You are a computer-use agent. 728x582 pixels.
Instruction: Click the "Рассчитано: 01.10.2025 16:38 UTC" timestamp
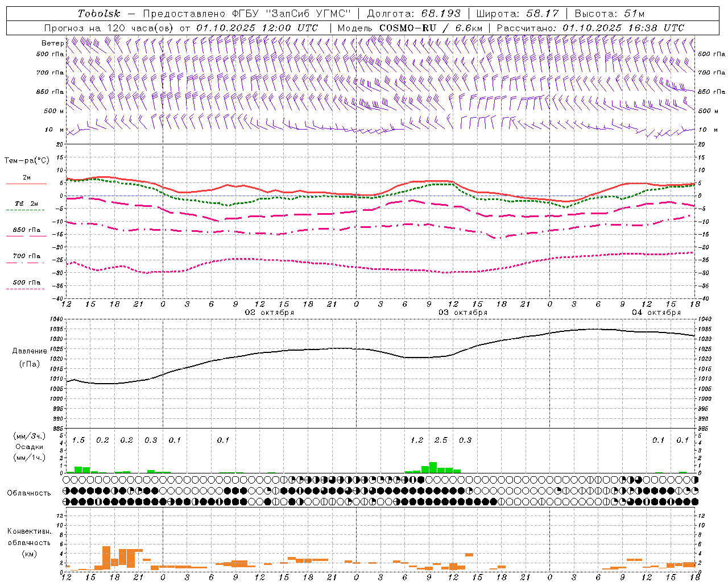coord(590,28)
